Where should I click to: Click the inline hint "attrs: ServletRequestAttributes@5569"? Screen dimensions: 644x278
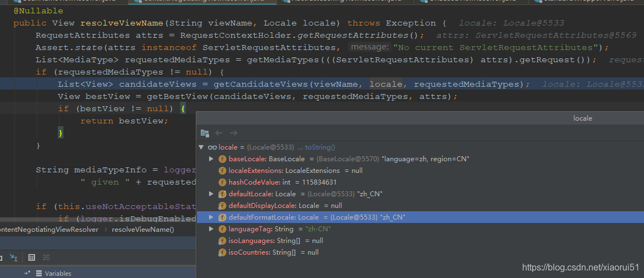pos(537,36)
